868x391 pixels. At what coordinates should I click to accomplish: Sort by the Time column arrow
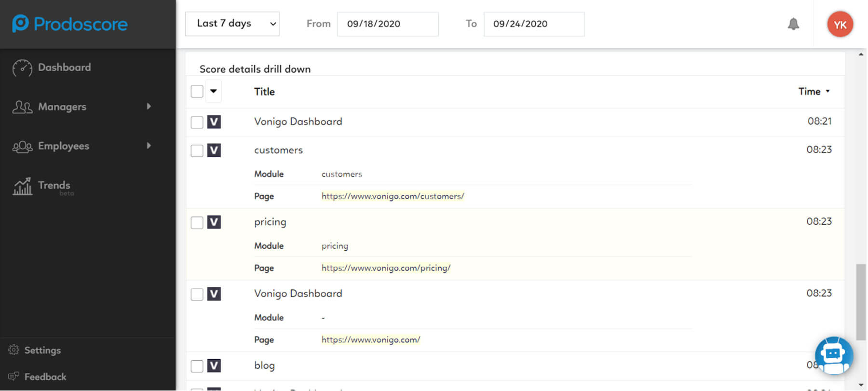tap(827, 91)
